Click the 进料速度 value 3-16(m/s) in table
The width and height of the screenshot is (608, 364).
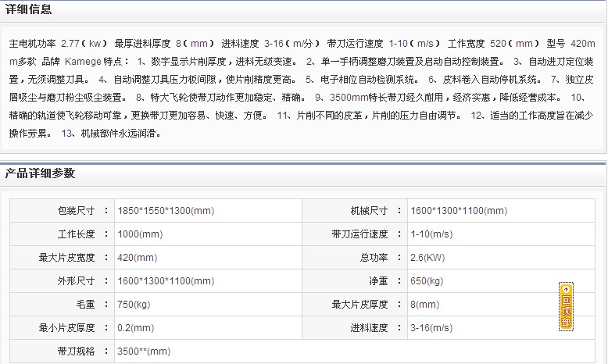pyautogui.click(x=431, y=328)
